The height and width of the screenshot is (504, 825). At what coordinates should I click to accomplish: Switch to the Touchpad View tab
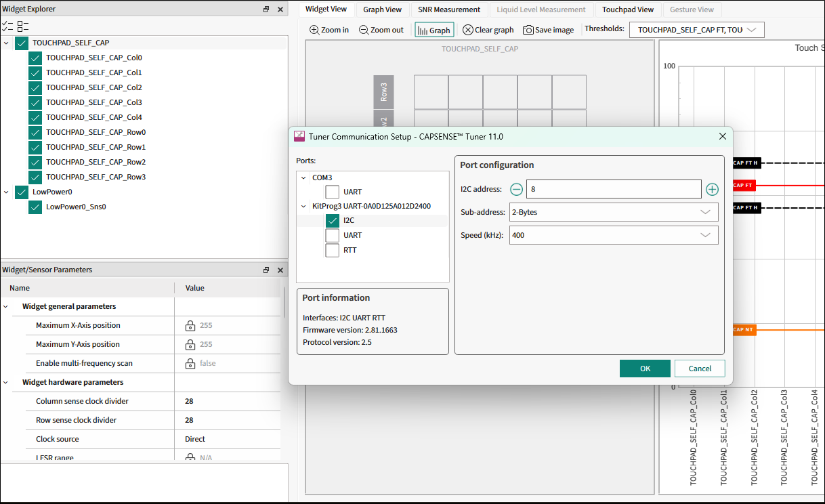click(x=628, y=9)
